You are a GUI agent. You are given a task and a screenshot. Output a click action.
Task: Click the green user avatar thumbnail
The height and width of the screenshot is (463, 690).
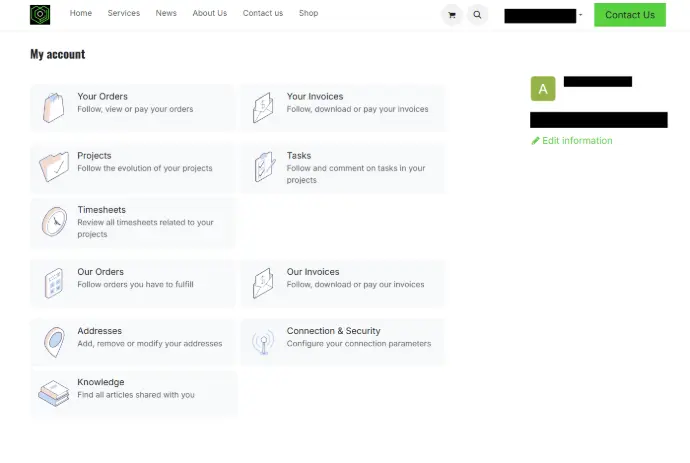pos(542,89)
